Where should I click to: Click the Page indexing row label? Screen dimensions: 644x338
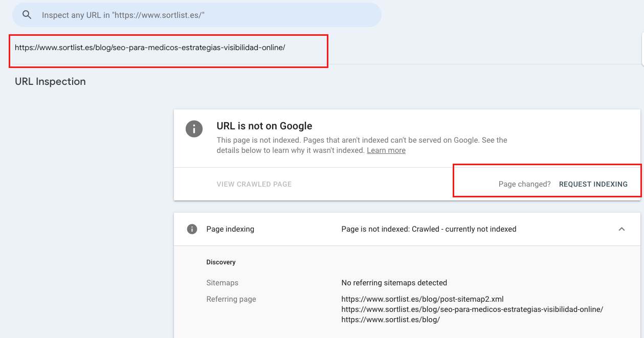[x=230, y=229]
